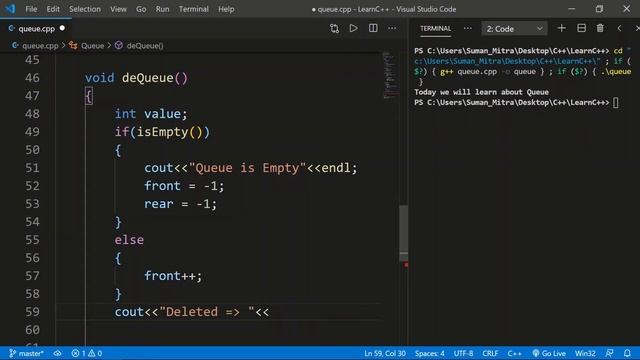Open problems: 1 error 0 warnings
This screenshot has width=640, height=360.
(x=87, y=353)
